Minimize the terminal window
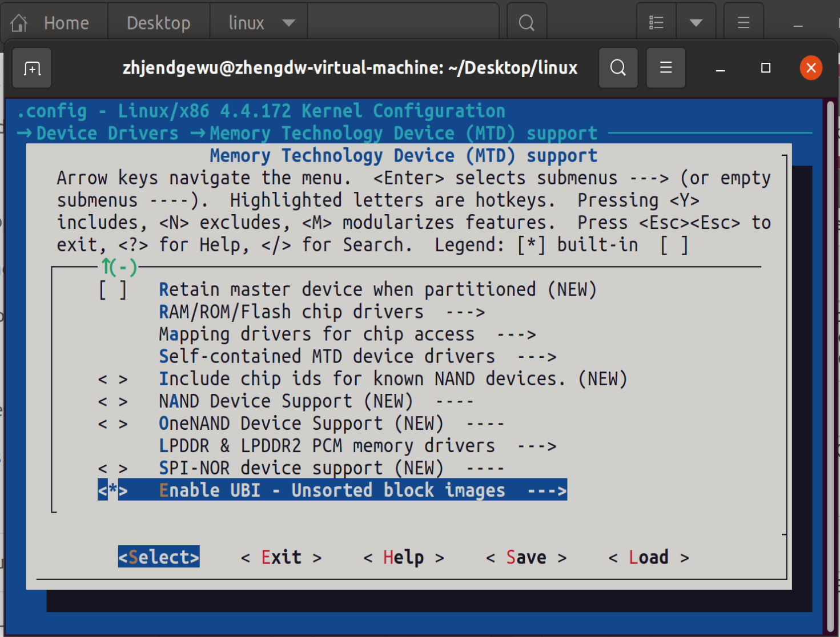The height and width of the screenshot is (637, 840). click(721, 68)
